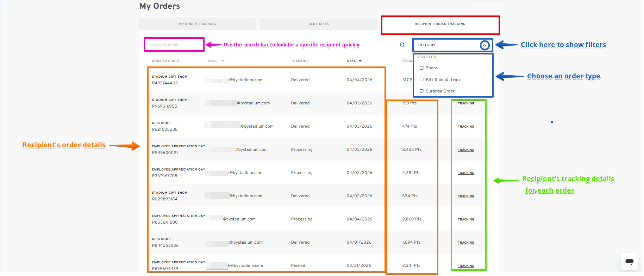
Task: Open Tracking link for order R621035238
Action: pyautogui.click(x=466, y=127)
